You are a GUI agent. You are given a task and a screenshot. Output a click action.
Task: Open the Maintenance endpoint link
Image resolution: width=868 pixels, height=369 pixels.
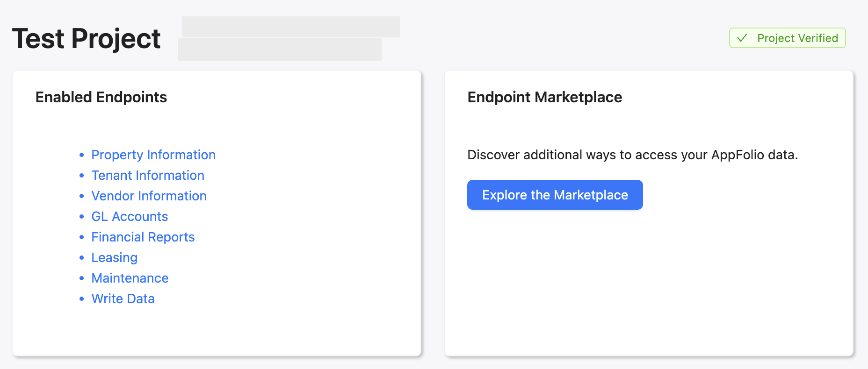[x=130, y=278]
